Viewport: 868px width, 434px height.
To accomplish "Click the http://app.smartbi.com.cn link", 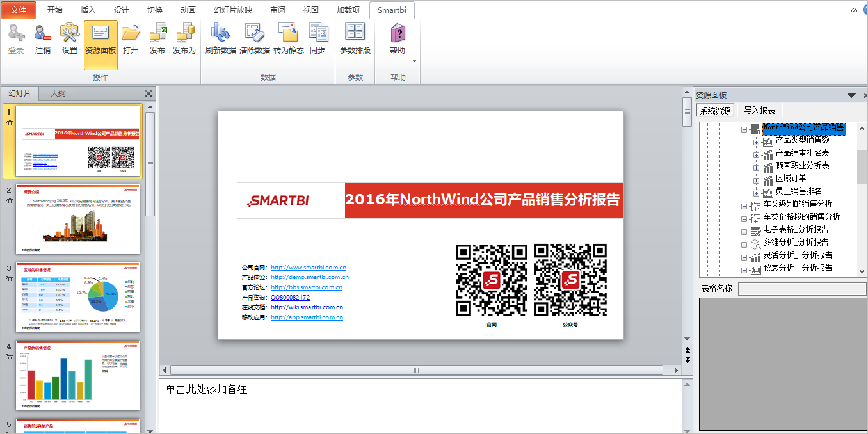I will tap(307, 317).
